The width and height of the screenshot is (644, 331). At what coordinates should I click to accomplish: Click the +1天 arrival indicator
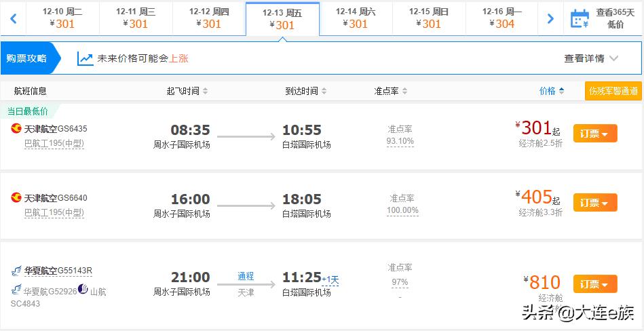[x=330, y=280]
